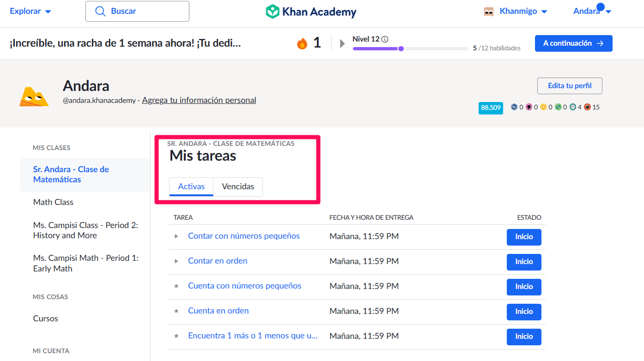Expand the level details triangle arrow
Viewport: 644px width, 361px height.
(342, 43)
